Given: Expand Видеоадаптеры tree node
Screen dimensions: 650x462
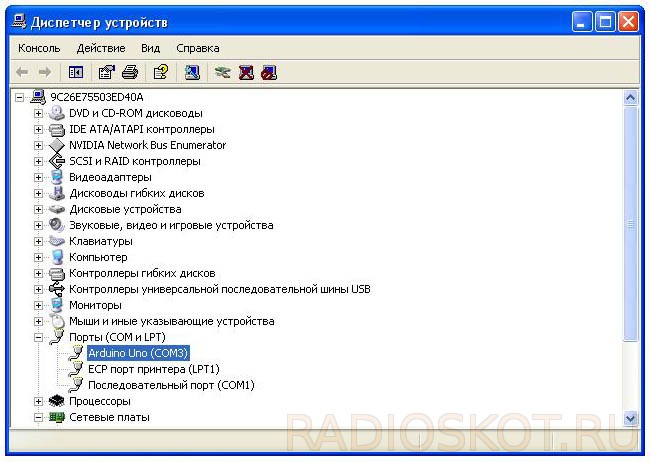Looking at the screenshot, I should click(x=38, y=178).
